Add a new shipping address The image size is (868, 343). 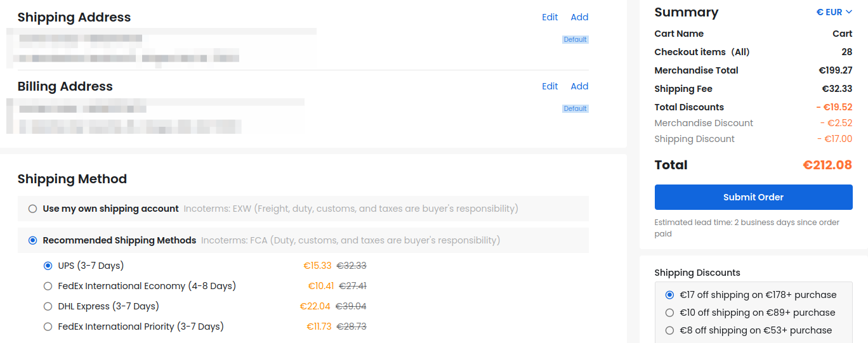tap(579, 17)
